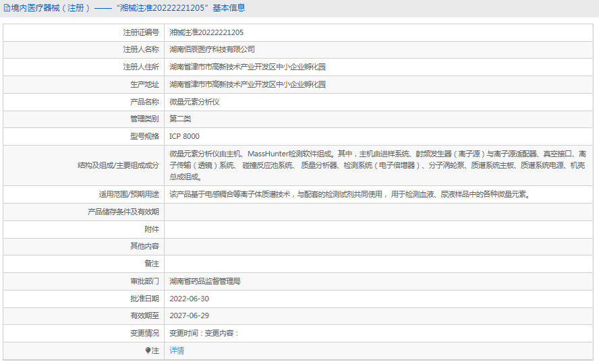Viewport: 599px width, 364px height.
Task: Click the 审批部门 label
Action: point(144,281)
